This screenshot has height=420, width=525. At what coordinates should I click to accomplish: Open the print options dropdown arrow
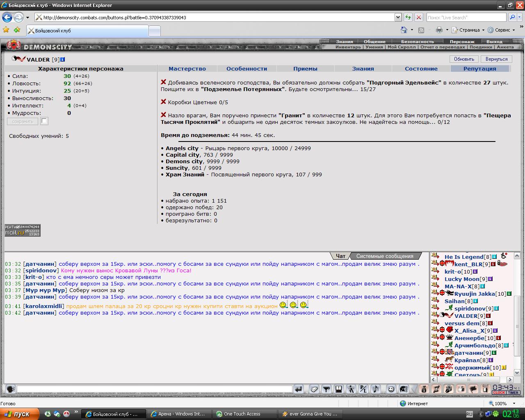tap(447, 30)
